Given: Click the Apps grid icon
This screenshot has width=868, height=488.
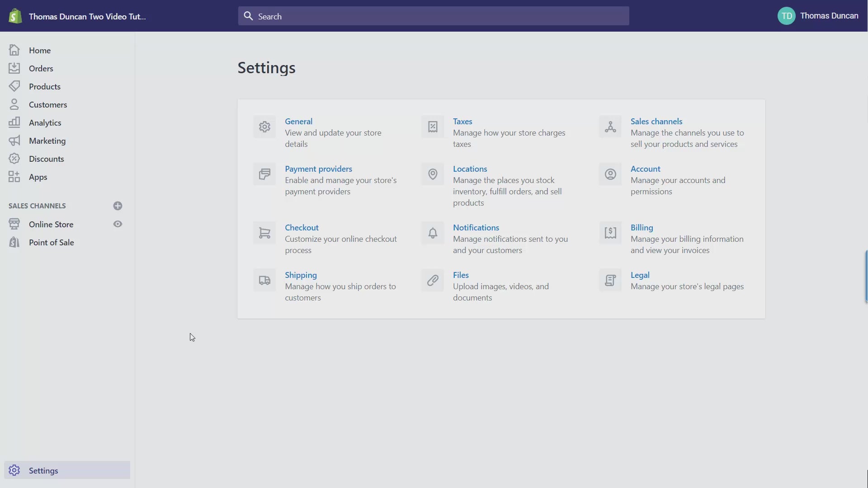Looking at the screenshot, I should [x=14, y=177].
